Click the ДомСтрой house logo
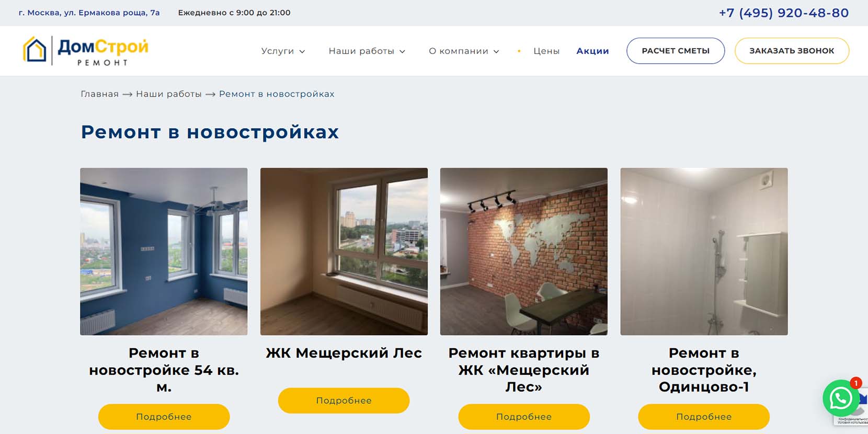 [x=86, y=51]
